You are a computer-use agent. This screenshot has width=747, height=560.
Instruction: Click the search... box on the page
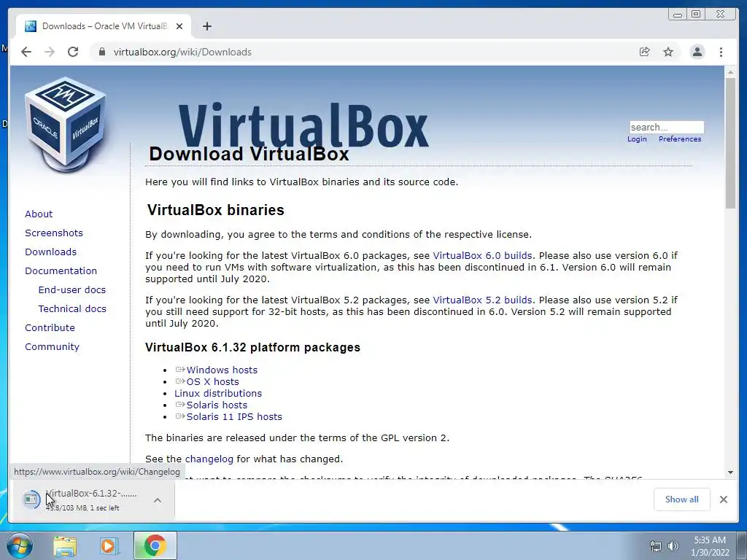(x=667, y=127)
